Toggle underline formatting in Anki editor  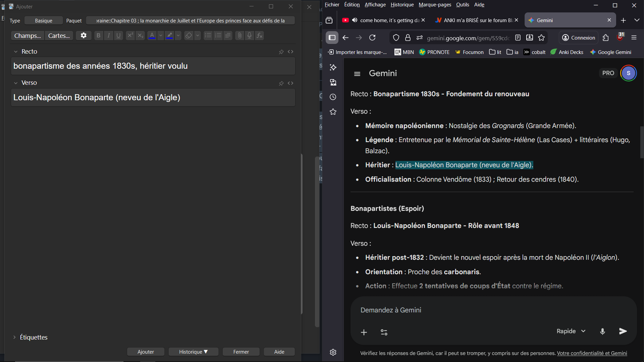pos(118,36)
